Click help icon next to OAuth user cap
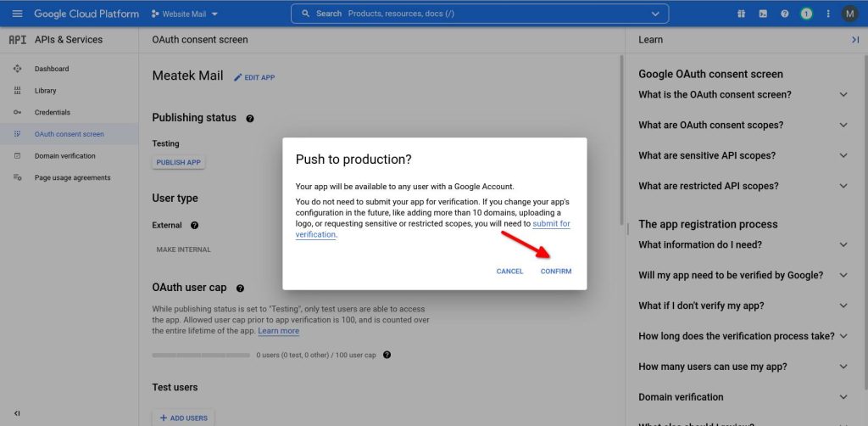 [x=240, y=289]
